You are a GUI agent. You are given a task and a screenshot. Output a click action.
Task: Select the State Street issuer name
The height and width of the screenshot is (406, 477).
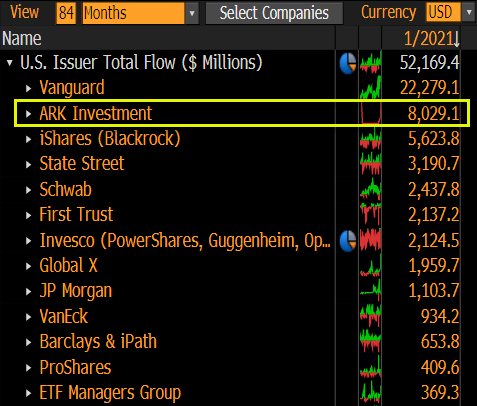click(82, 163)
